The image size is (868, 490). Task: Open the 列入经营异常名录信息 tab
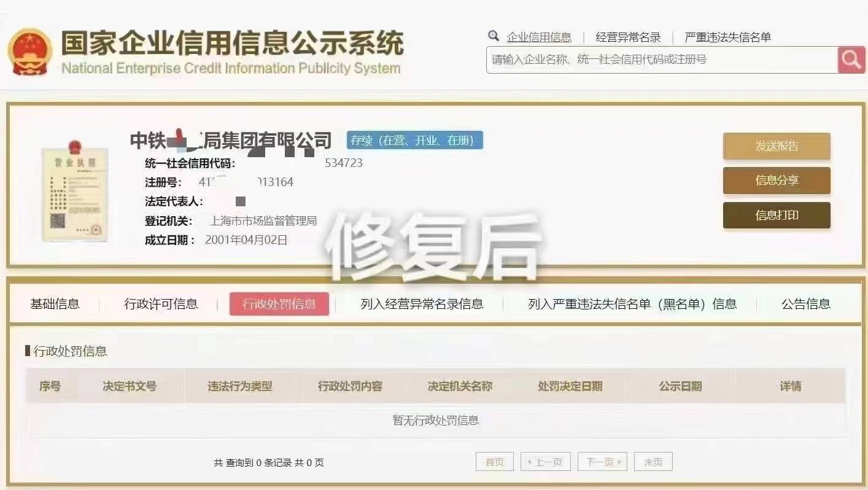(422, 303)
